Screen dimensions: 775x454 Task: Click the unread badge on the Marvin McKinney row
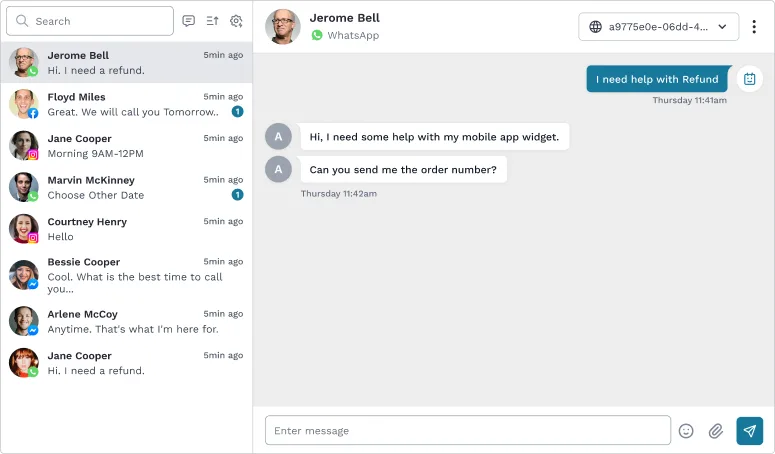237,195
